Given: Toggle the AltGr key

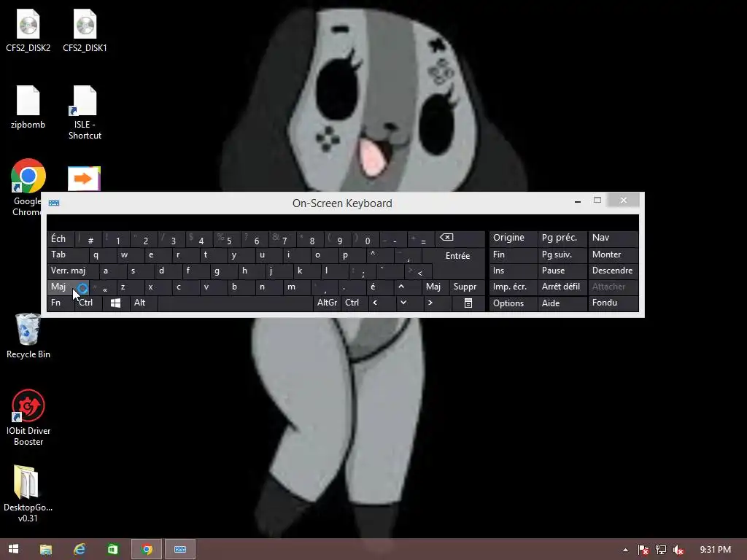Looking at the screenshot, I should click(x=327, y=303).
